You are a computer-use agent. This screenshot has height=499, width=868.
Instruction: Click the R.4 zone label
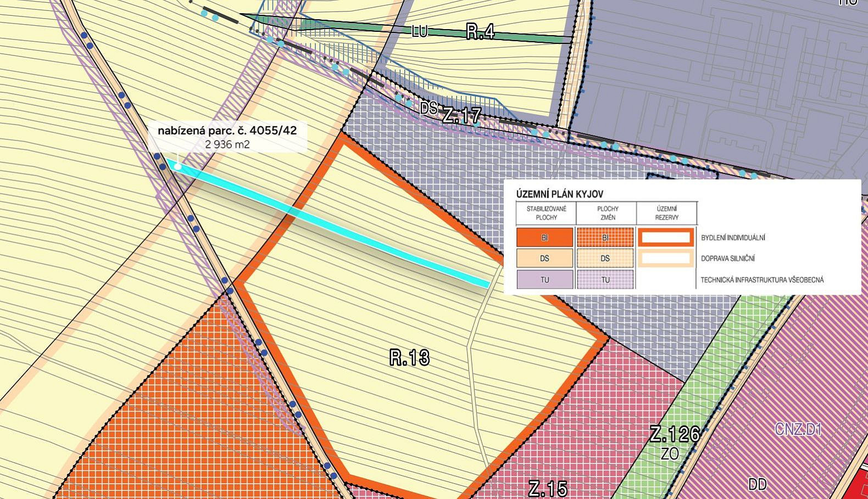[480, 32]
